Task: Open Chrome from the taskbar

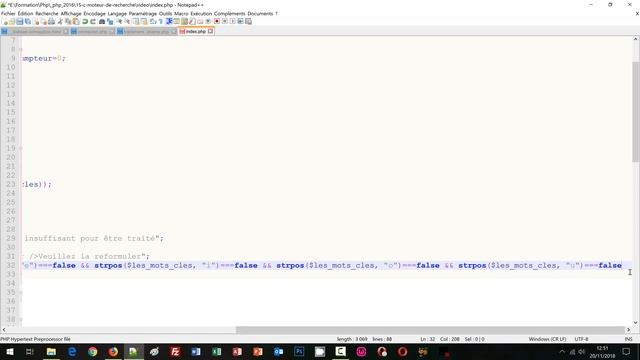Action: pos(93,351)
